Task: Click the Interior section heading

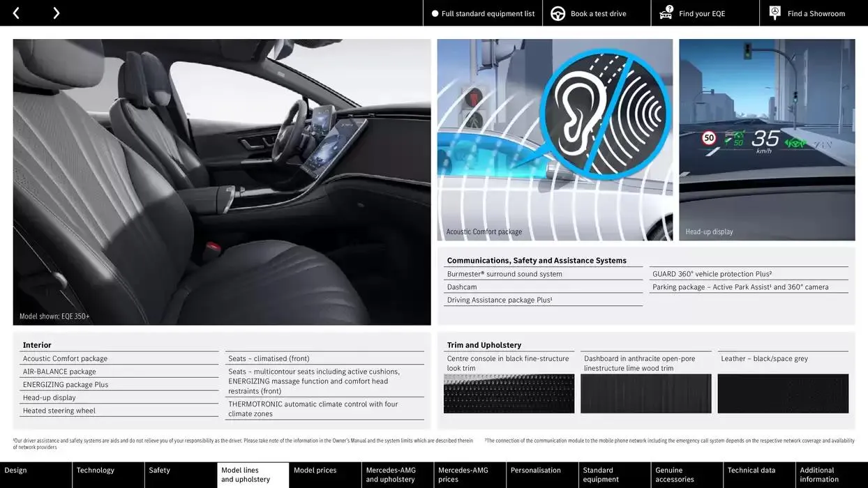Action: (37, 345)
